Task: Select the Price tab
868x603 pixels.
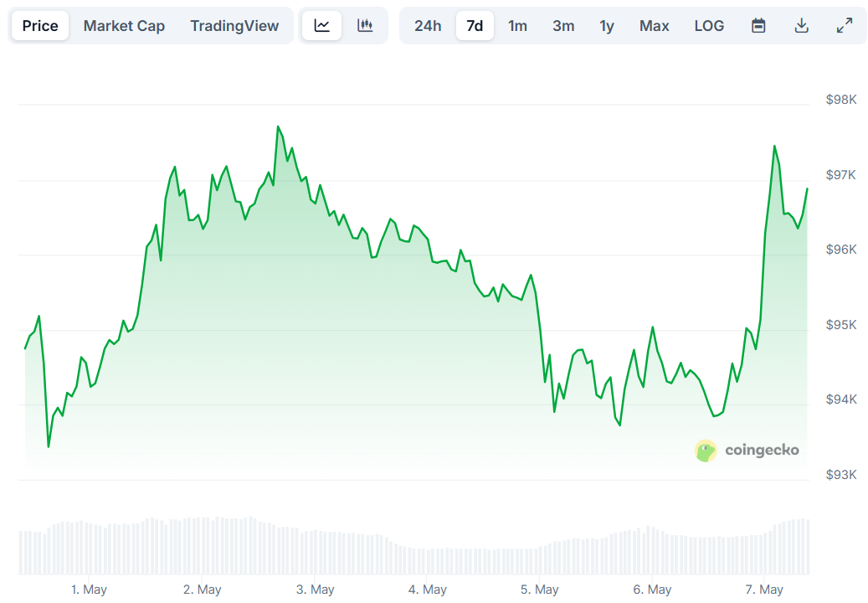Action: [x=39, y=25]
